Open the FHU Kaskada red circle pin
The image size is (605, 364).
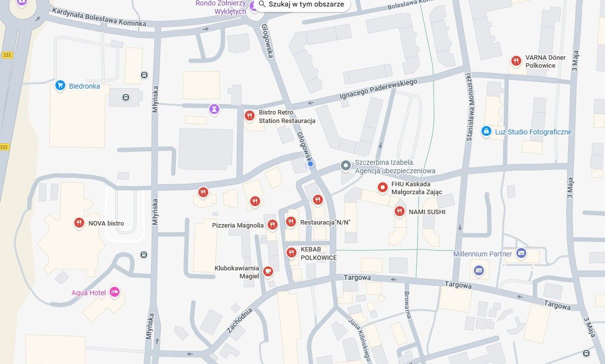382,188
